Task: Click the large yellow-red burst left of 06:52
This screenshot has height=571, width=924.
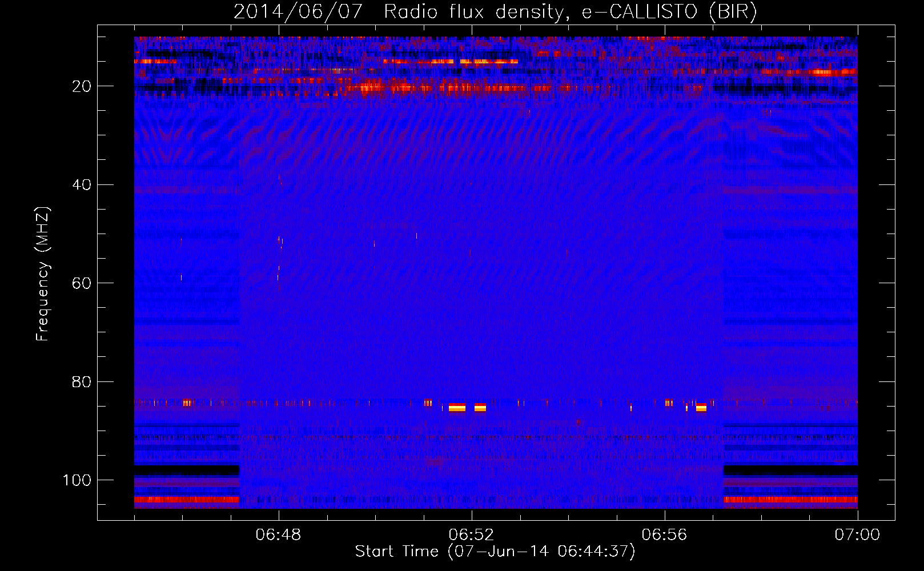Action: point(457,407)
